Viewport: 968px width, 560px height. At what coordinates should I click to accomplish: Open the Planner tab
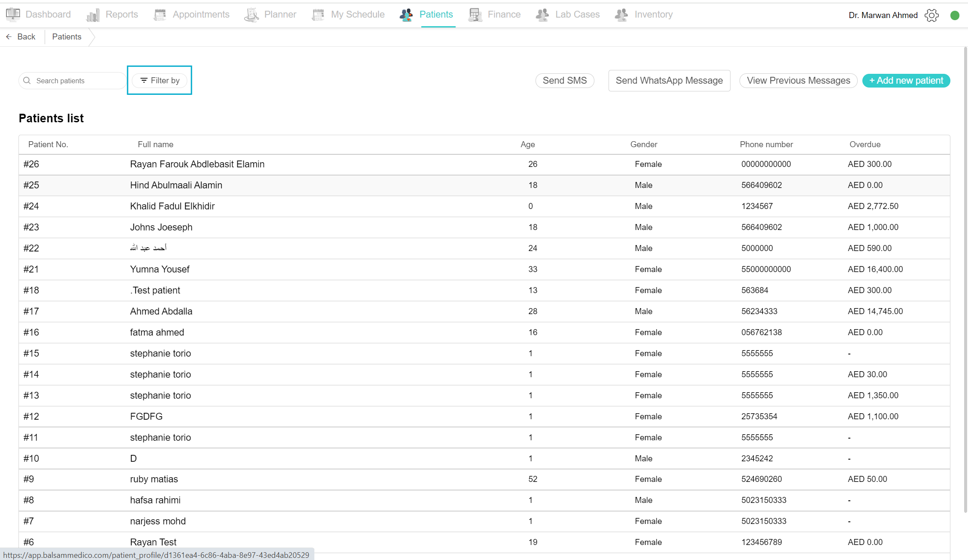280,15
